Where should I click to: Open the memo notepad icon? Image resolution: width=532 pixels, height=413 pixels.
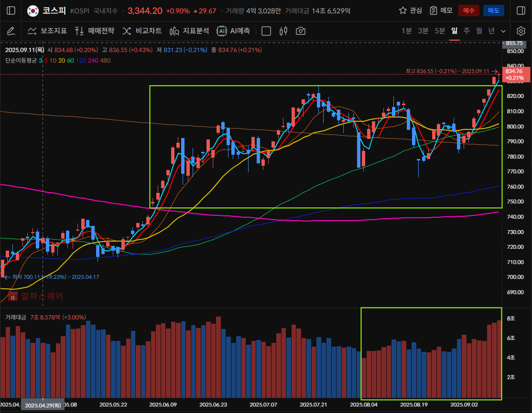pyautogui.click(x=433, y=11)
